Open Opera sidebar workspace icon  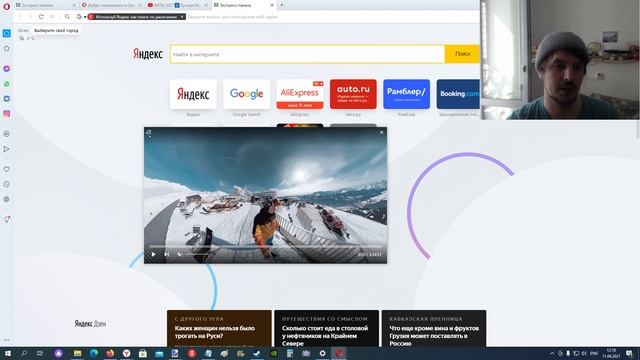tap(7, 33)
